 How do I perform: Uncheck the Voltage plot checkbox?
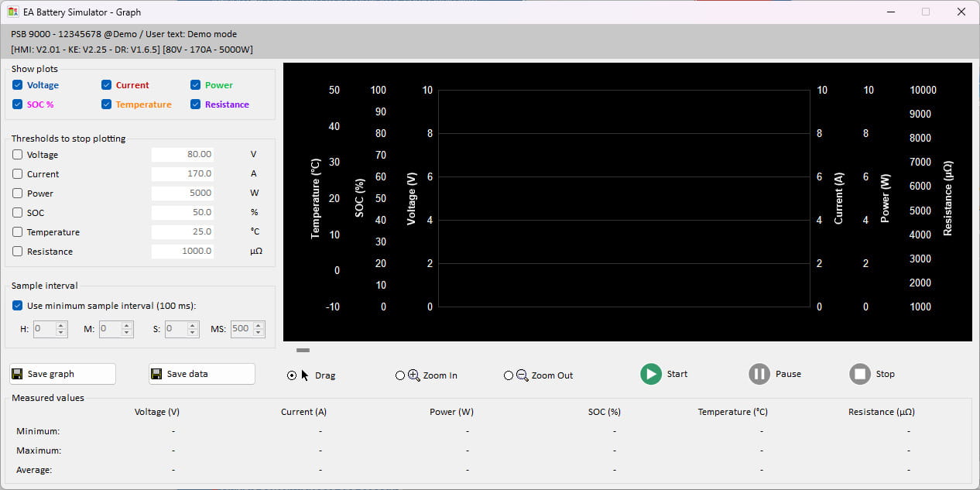pos(18,85)
